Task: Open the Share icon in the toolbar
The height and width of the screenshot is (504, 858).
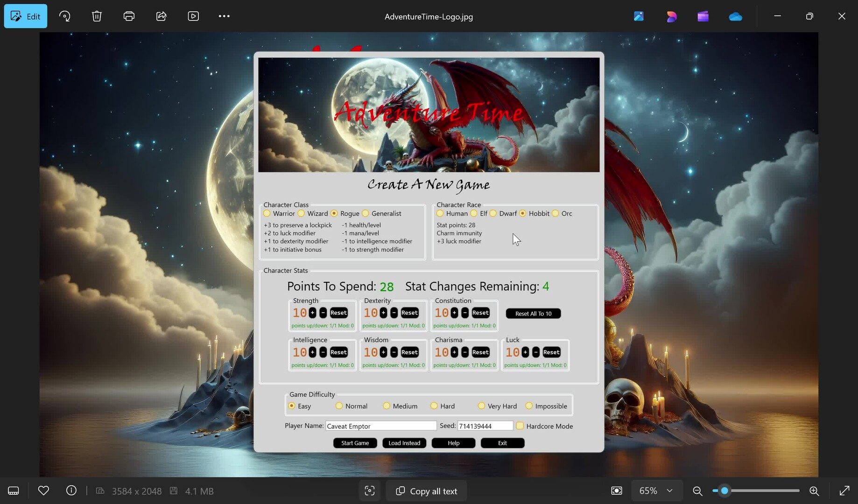Action: (161, 16)
